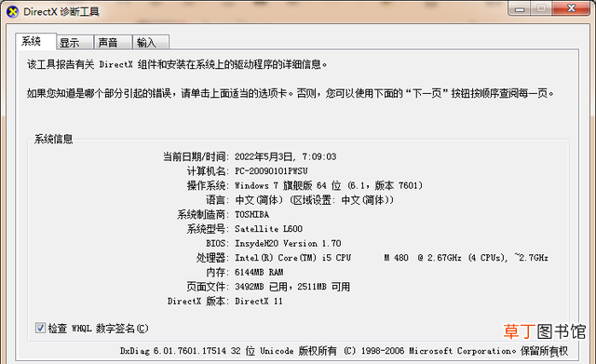Viewport: 596px width, 364px height.
Task: Click DirectX version value DirectX 11
Action: pos(259,302)
